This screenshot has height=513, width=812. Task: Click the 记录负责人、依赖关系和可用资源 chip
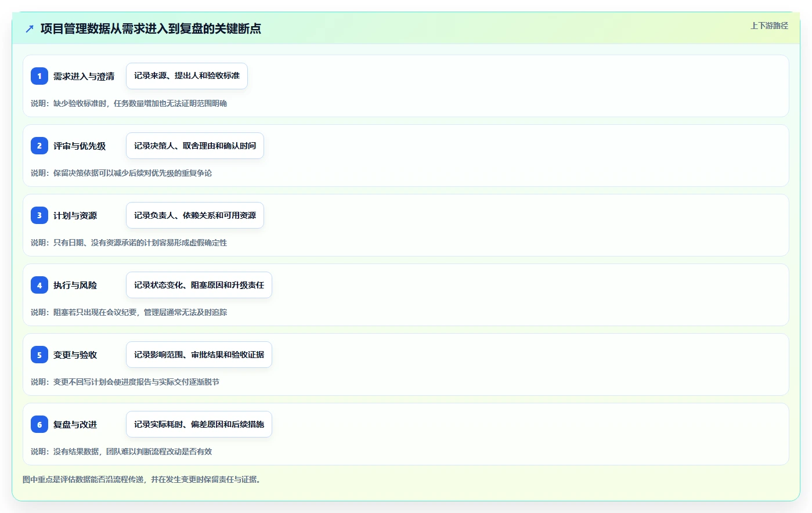[195, 215]
